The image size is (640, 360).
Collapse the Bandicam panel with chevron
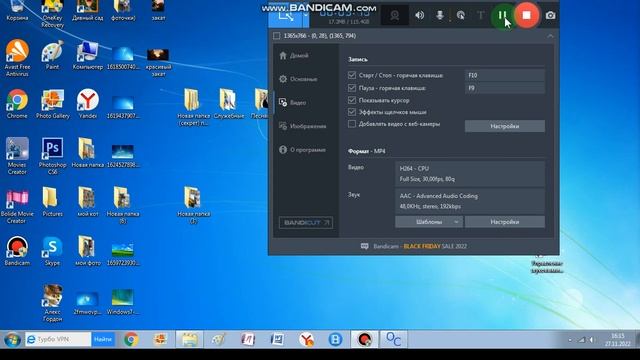[x=550, y=36]
